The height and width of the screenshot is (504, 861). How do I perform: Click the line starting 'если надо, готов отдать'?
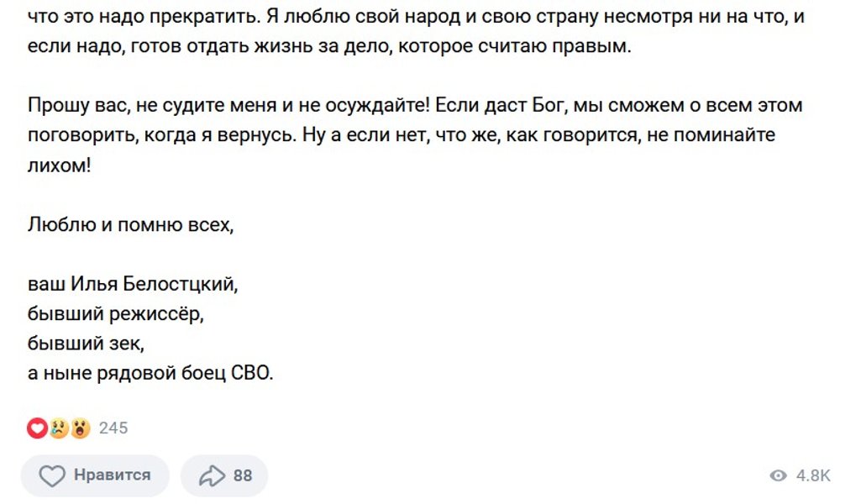point(328,46)
